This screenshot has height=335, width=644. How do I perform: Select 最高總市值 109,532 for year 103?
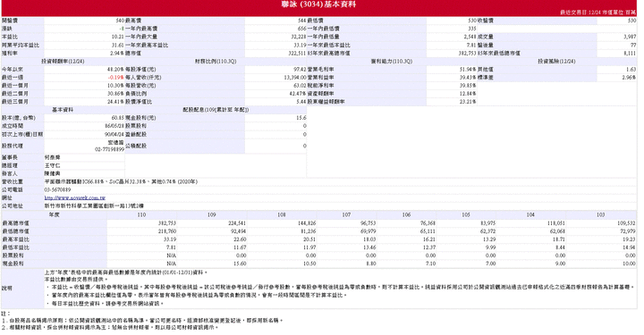coord(627,223)
